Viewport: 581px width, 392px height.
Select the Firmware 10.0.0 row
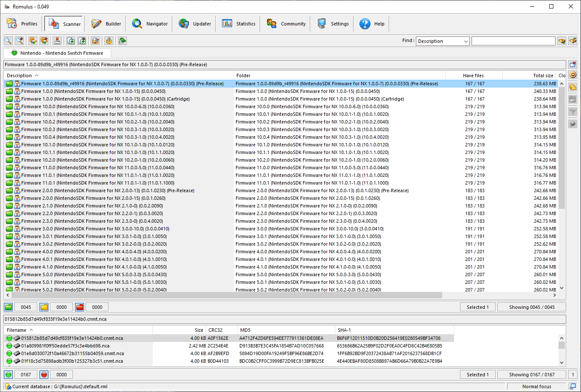(x=281, y=106)
